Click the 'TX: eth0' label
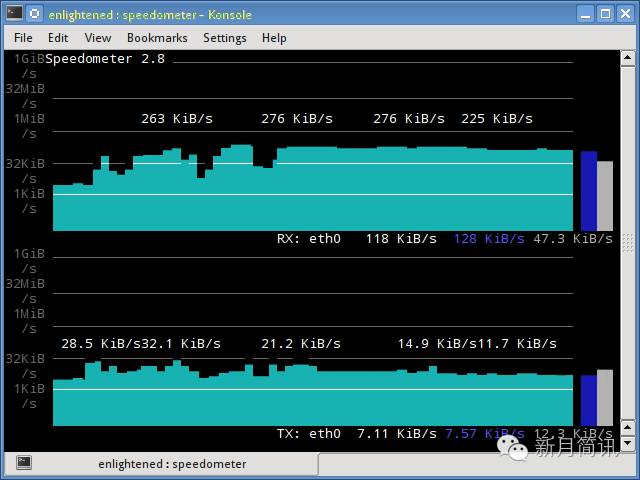The height and width of the screenshot is (480, 640). pos(309,433)
